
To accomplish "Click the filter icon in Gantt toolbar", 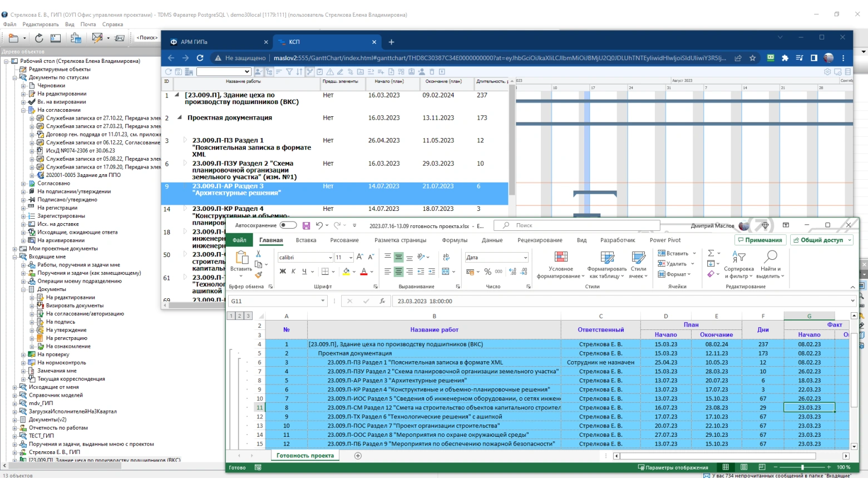I will (289, 72).
